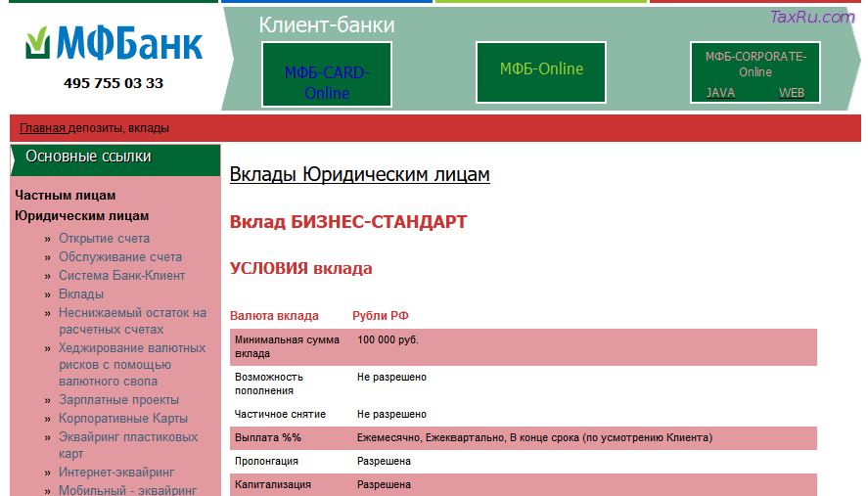This screenshot has width=868, height=496.
Task: Open the Интернет-эквайринг link
Action: tap(115, 473)
